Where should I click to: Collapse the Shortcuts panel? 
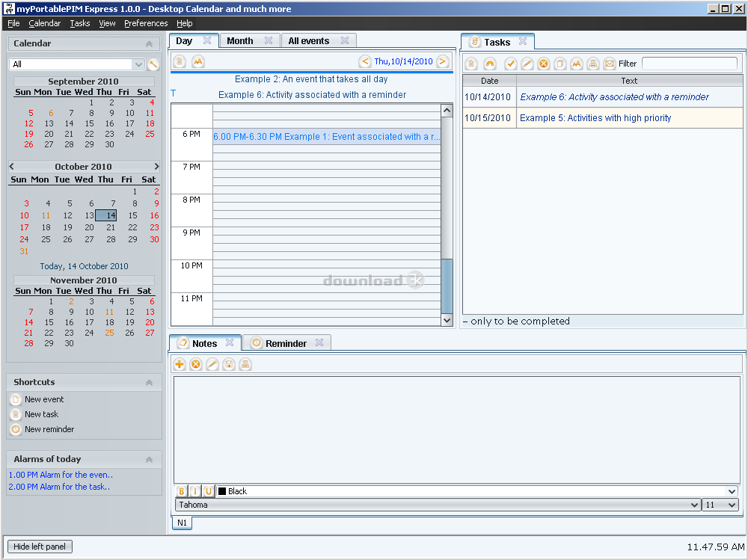point(150,383)
